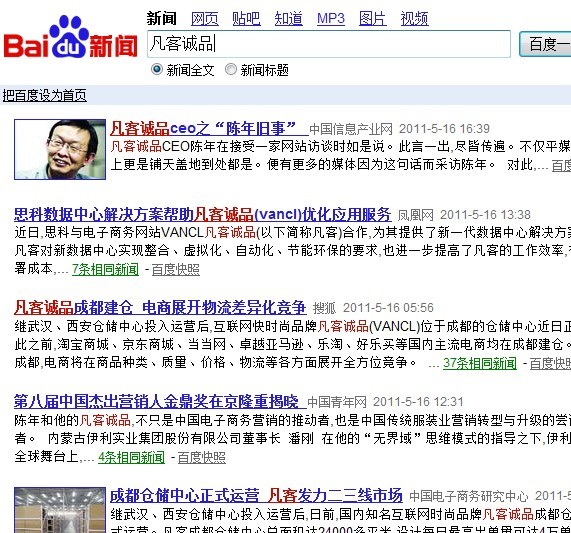
Task: Go to the 知道 tab
Action: (288, 19)
